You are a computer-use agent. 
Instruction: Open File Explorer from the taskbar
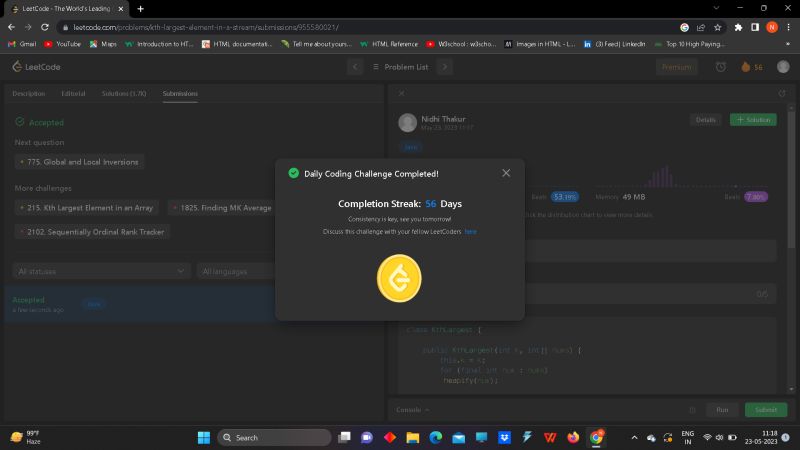[x=412, y=438]
